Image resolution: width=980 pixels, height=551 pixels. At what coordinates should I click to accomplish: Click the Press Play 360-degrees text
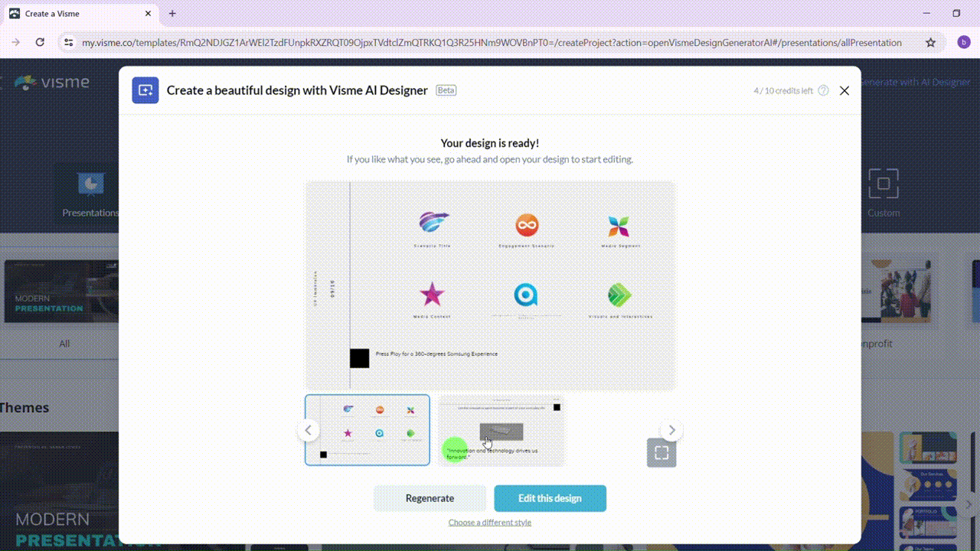pyautogui.click(x=436, y=354)
